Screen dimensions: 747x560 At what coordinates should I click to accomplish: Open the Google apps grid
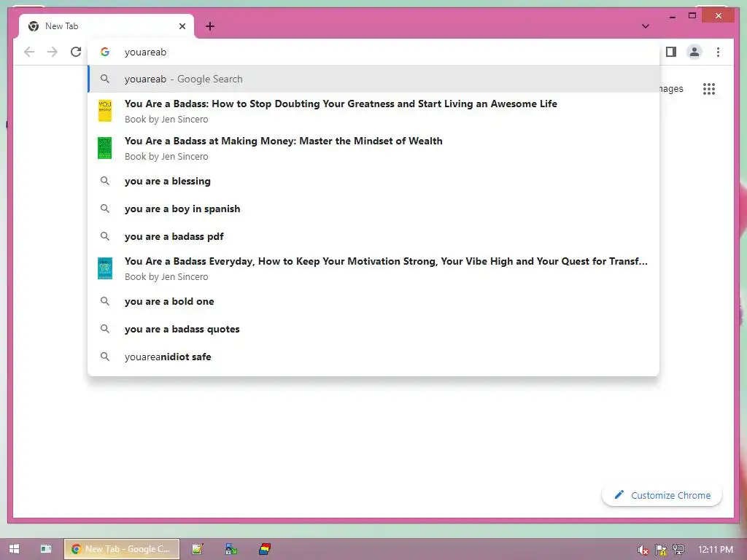pos(709,89)
